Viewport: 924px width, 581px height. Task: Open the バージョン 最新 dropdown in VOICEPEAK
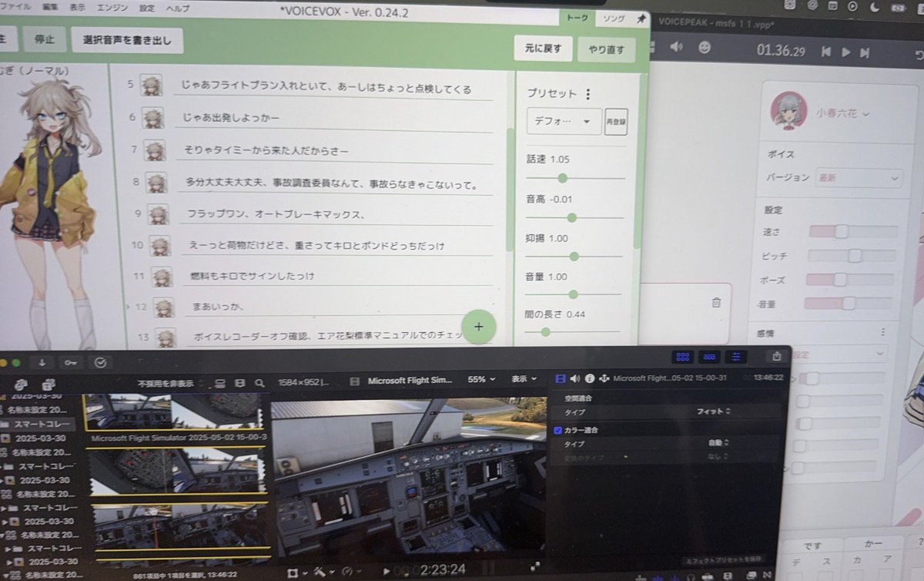pos(859,177)
